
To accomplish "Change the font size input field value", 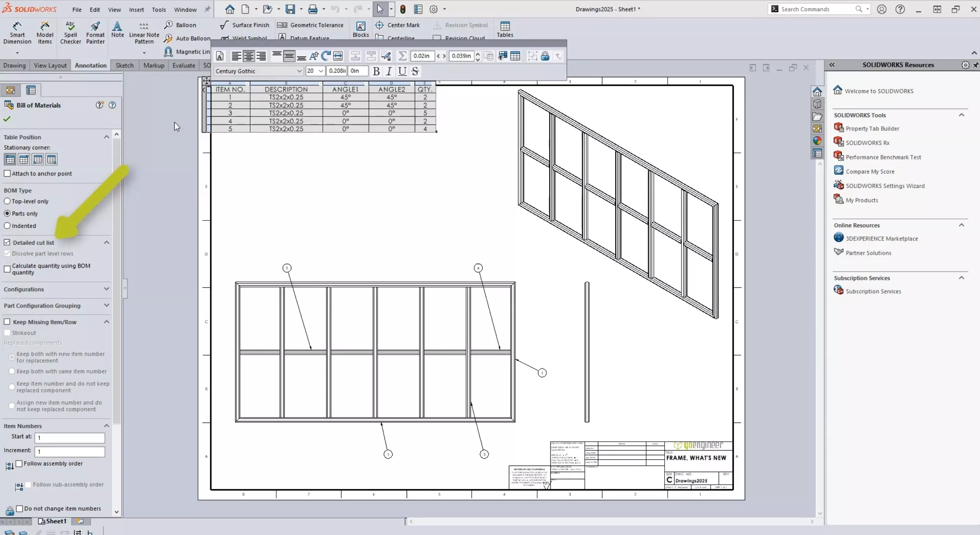I will (x=310, y=71).
